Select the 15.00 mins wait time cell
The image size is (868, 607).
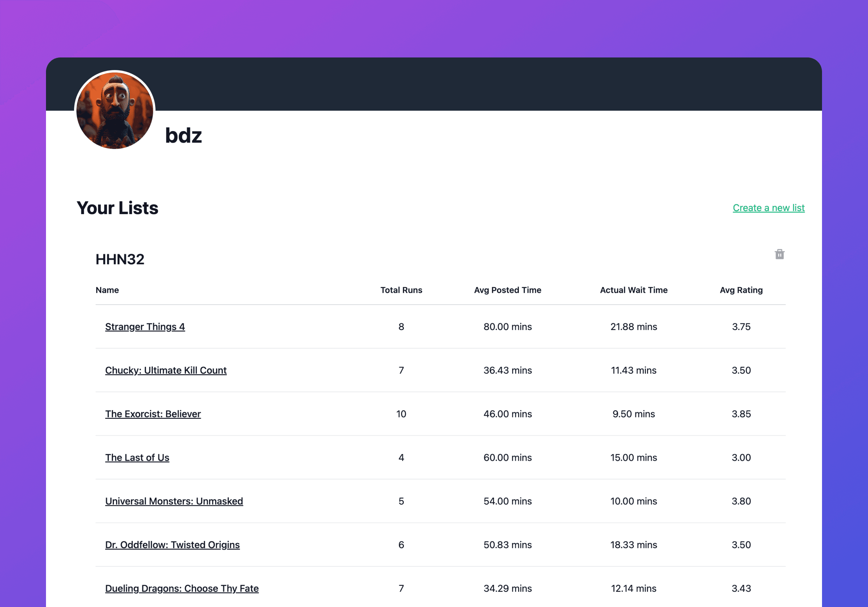(634, 458)
